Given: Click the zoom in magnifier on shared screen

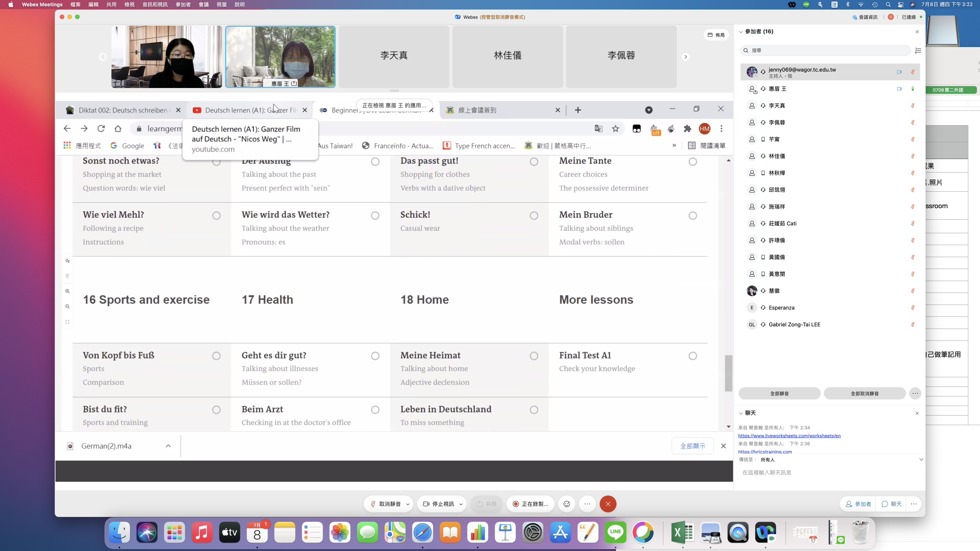Looking at the screenshot, I should click(x=67, y=291).
